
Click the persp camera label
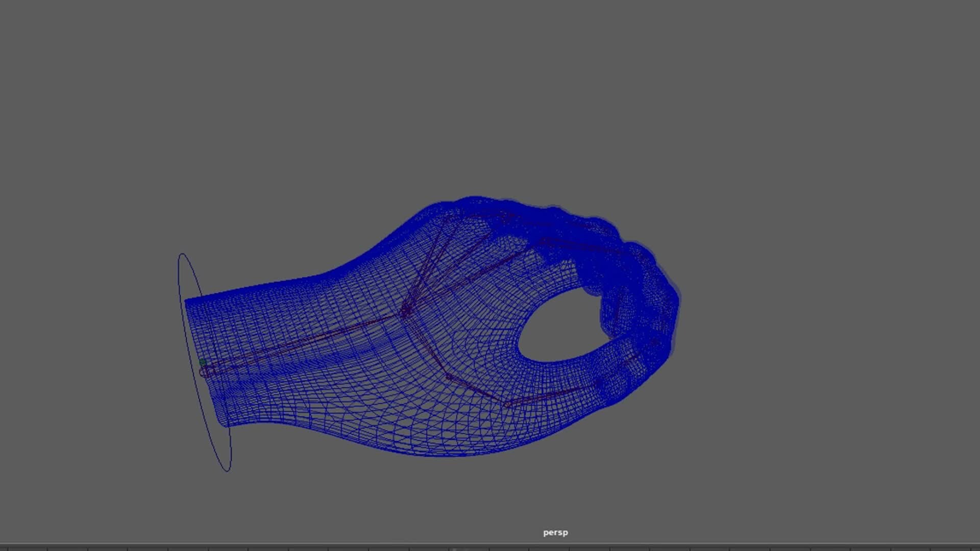[x=555, y=532]
